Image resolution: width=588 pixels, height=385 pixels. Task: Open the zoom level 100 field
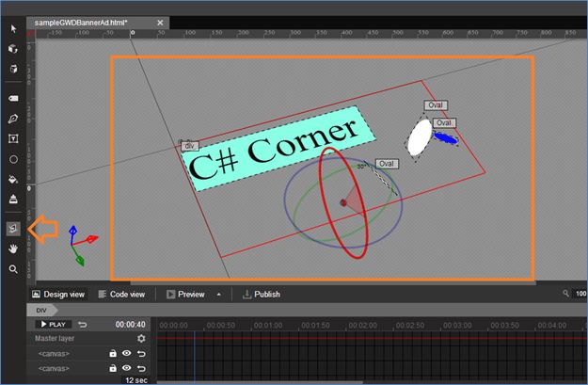point(580,294)
